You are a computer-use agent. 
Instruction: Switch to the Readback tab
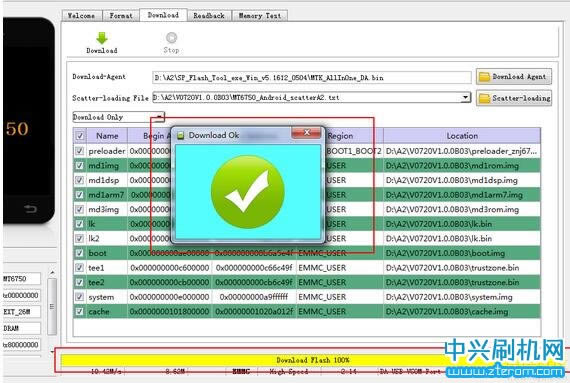click(x=209, y=16)
